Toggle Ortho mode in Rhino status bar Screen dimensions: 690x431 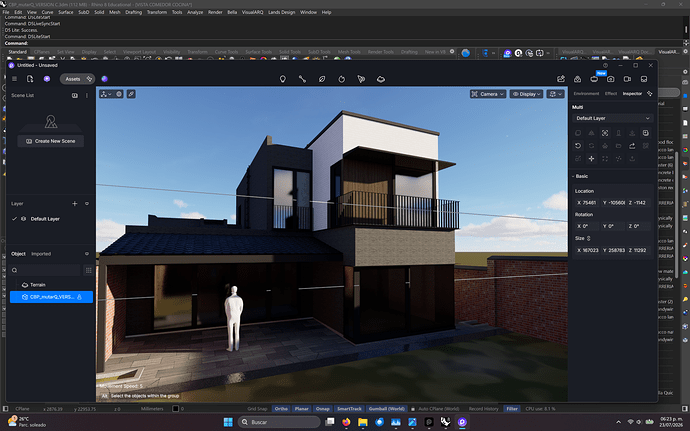click(x=281, y=409)
